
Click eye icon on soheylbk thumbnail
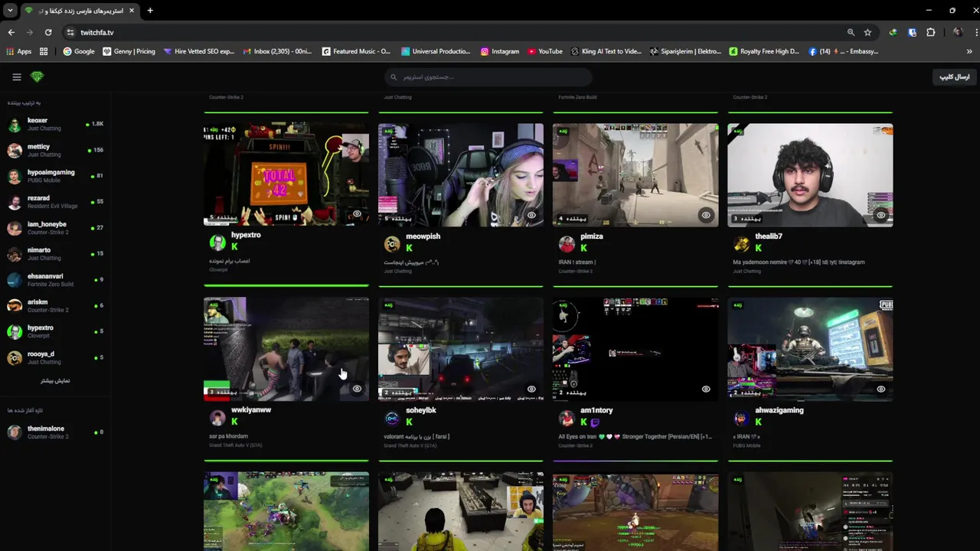531,389
